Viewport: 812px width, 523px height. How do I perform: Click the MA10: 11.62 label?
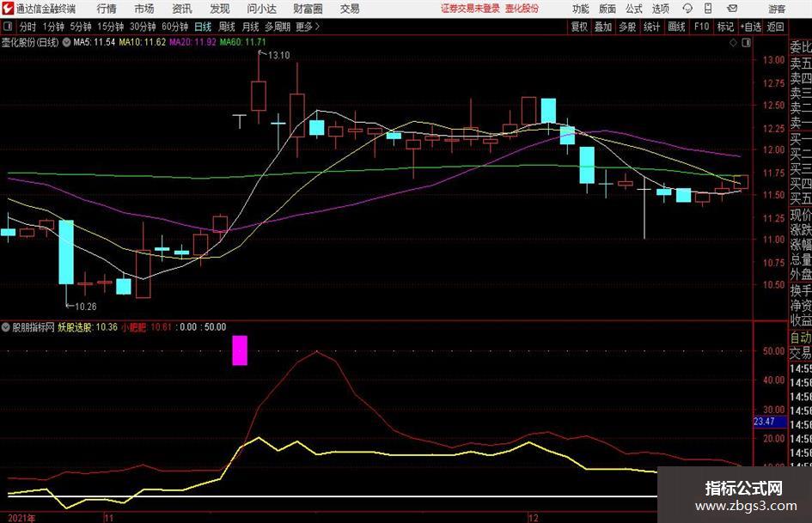(143, 42)
